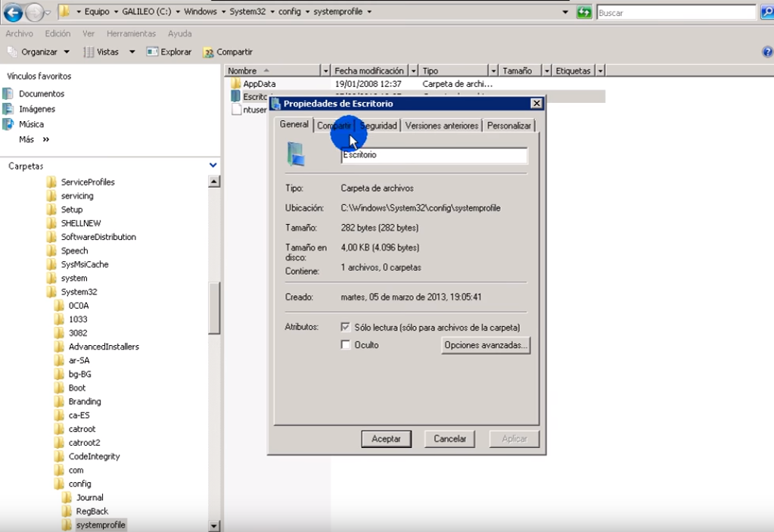Click the folder icon in address bar

pos(64,11)
